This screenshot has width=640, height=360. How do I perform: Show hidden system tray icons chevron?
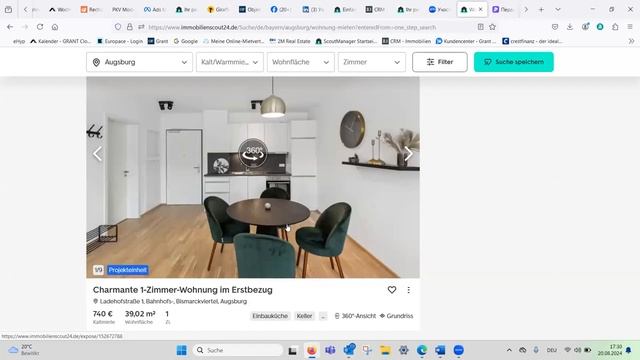[x=509, y=350]
